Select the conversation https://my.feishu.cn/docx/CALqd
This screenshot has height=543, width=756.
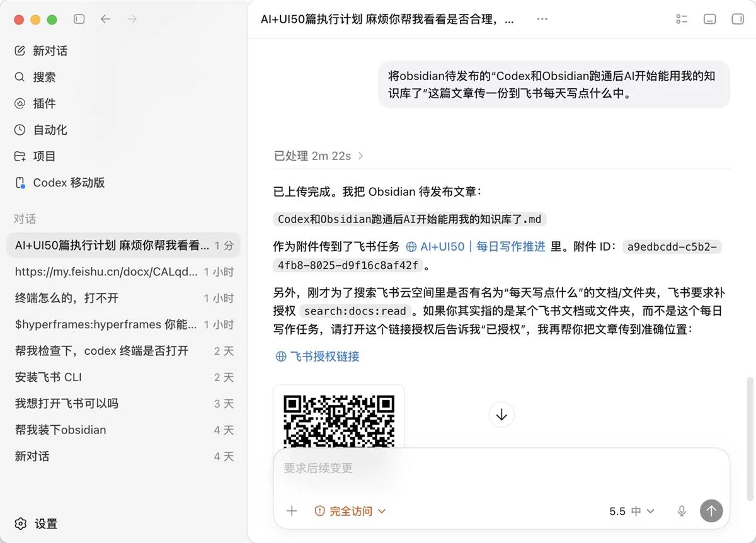pyautogui.click(x=124, y=272)
